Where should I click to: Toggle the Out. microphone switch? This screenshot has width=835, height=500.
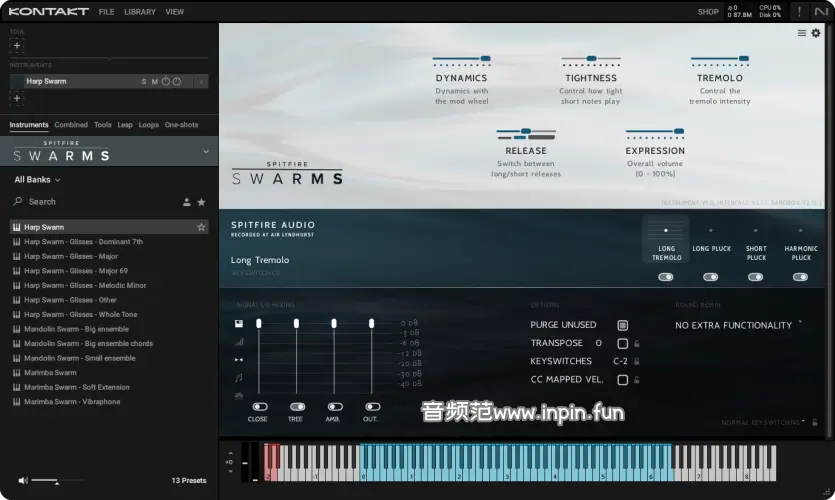pyautogui.click(x=372, y=407)
